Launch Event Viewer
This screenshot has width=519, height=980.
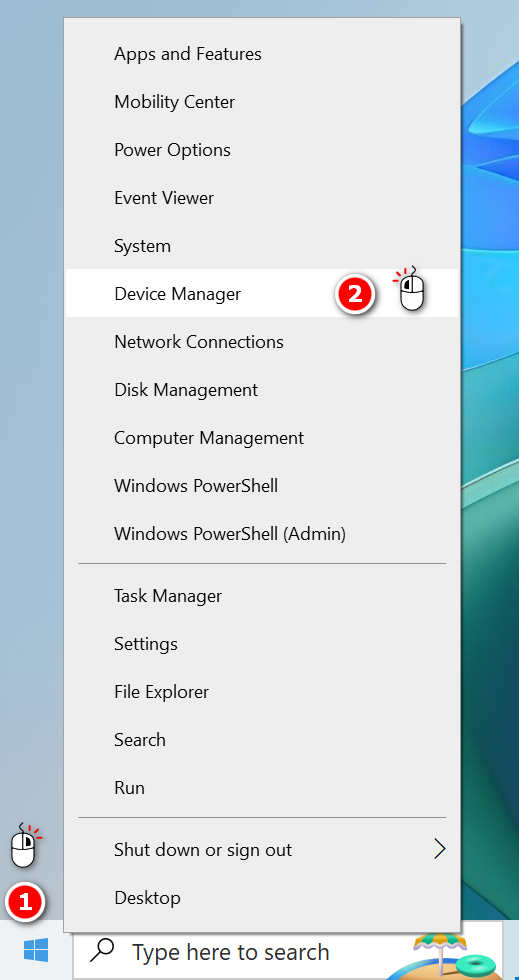click(x=262, y=198)
